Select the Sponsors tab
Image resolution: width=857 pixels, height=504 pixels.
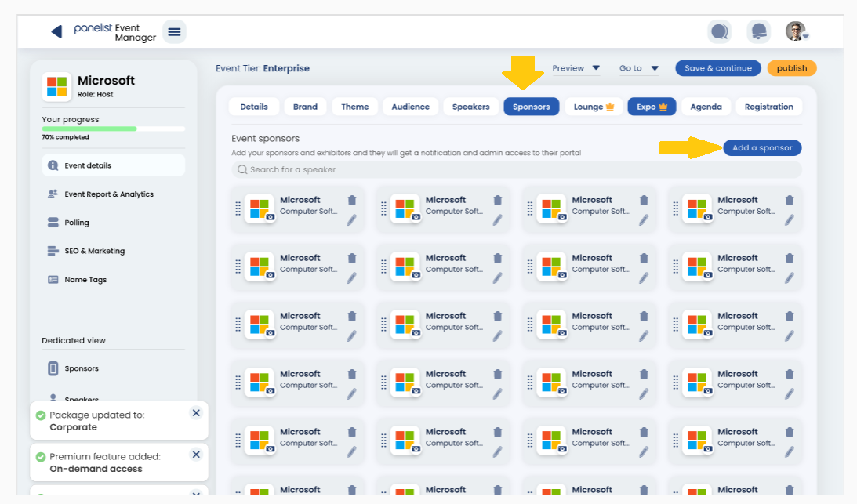tap(532, 107)
